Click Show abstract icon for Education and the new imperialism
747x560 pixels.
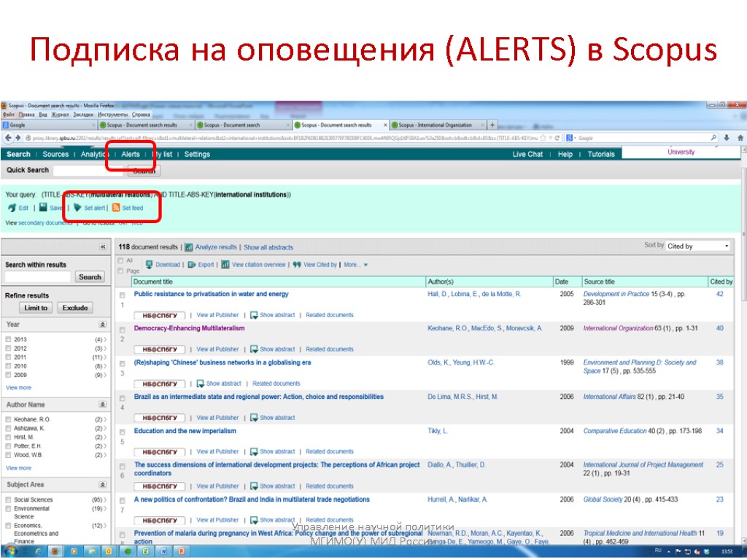[x=254, y=452]
